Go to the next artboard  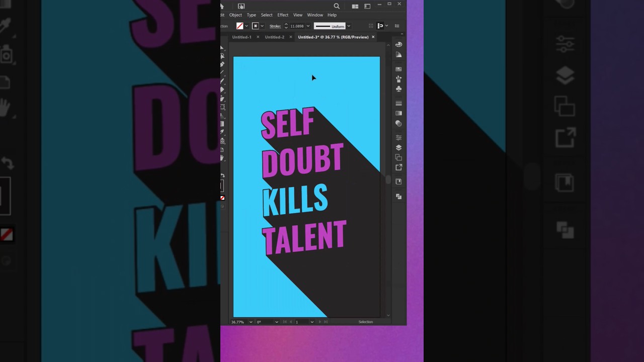pyautogui.click(x=320, y=322)
